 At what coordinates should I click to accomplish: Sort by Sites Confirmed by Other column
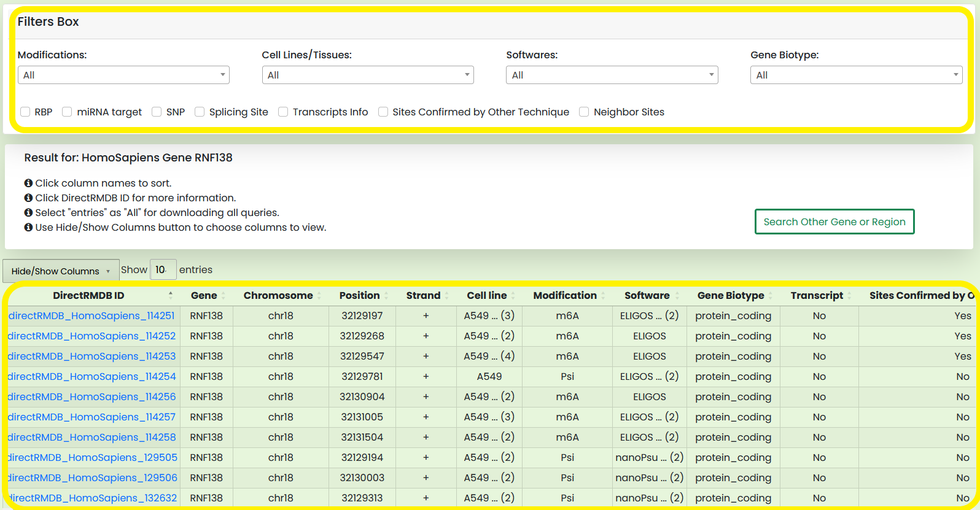pos(919,295)
